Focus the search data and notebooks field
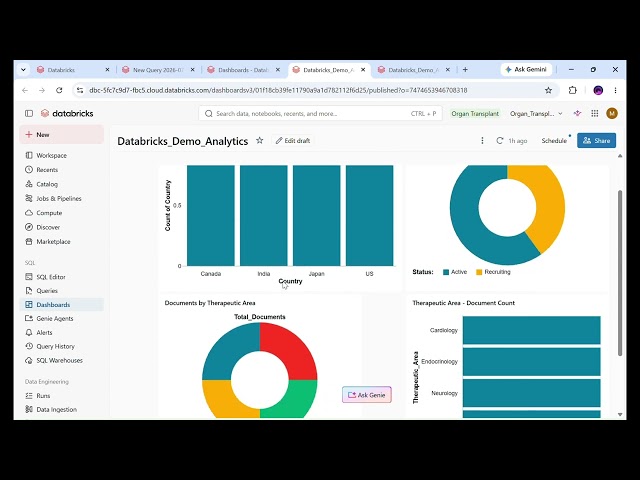640x480 pixels. pos(320,113)
